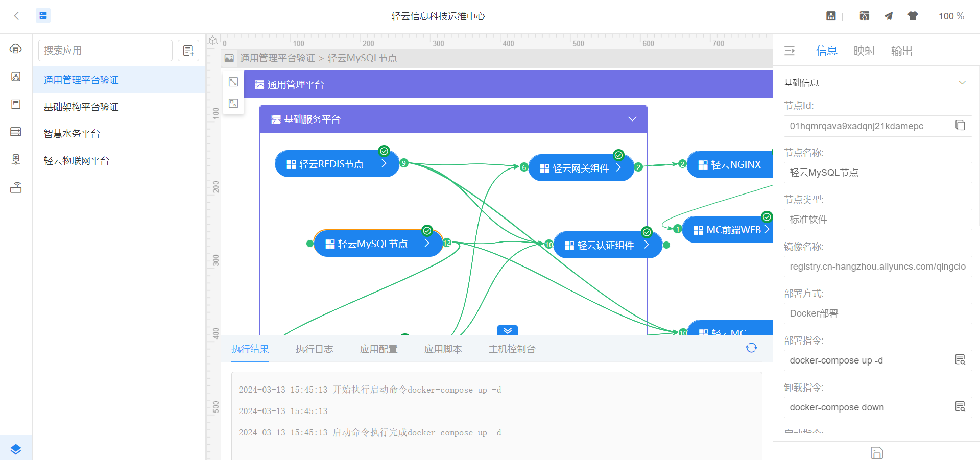The image size is (980, 460).
Task: Click the store icon in top bar
Action: [864, 16]
